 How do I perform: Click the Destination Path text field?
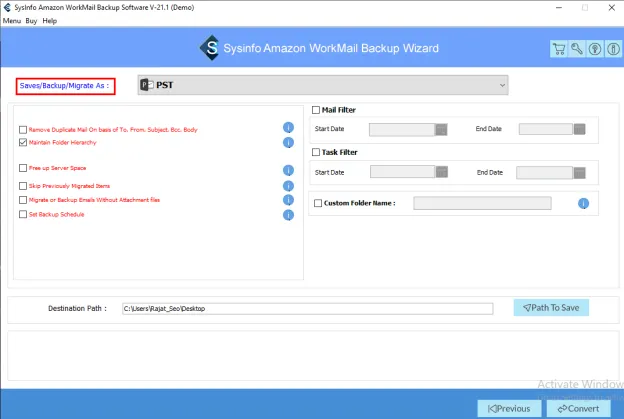click(306, 309)
